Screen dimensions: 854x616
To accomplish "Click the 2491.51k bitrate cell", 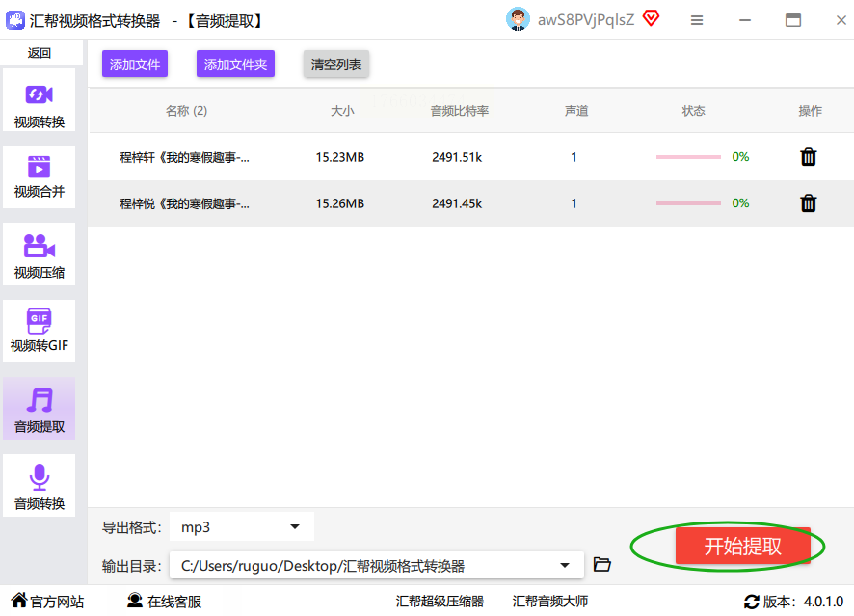I will click(x=457, y=157).
